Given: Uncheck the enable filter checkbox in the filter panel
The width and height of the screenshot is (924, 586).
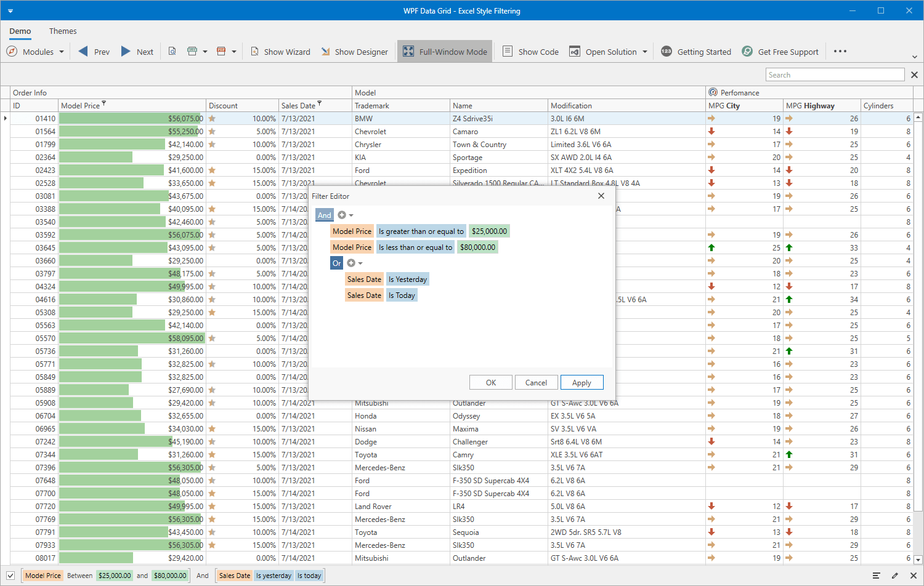Looking at the screenshot, I should tap(10, 576).
